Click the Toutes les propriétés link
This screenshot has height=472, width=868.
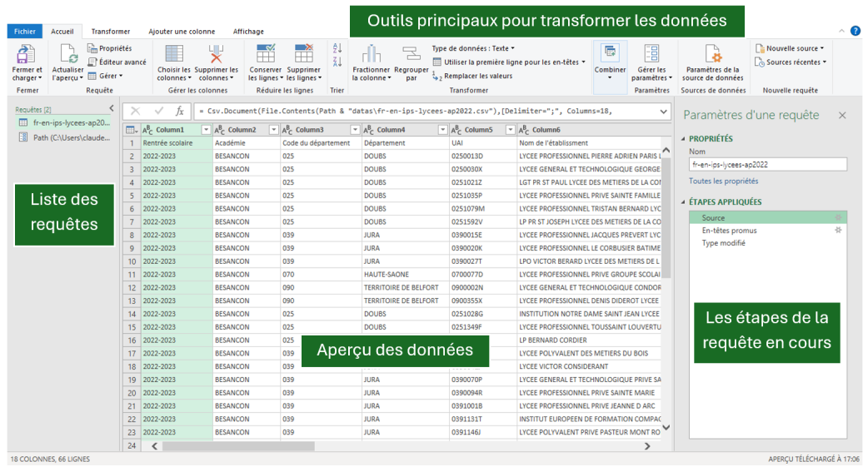724,181
